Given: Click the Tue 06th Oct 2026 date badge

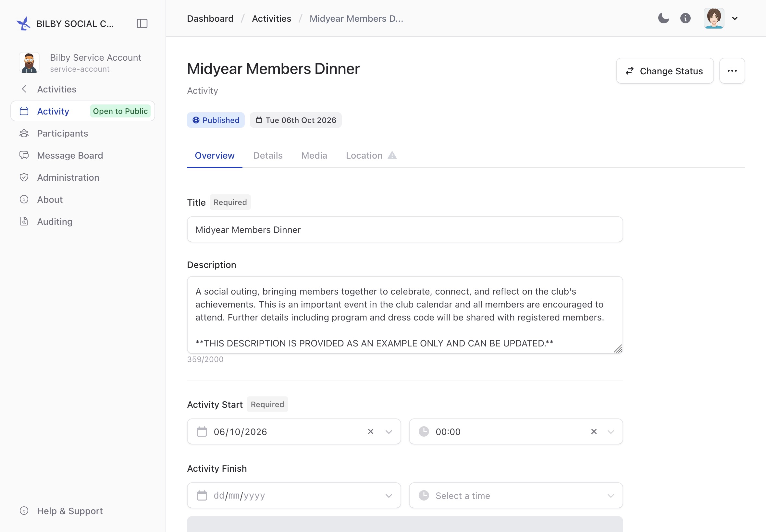Looking at the screenshot, I should (x=296, y=120).
